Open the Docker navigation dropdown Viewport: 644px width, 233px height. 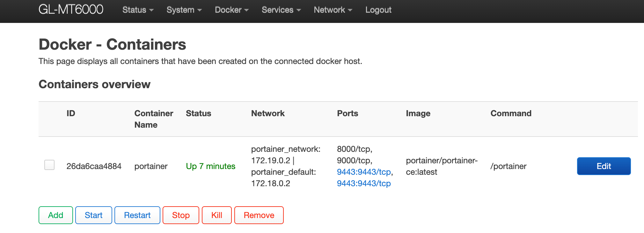click(x=231, y=10)
